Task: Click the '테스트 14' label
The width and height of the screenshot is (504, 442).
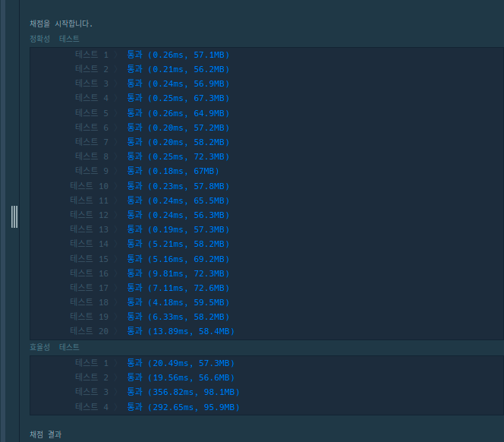Action: tap(90, 244)
